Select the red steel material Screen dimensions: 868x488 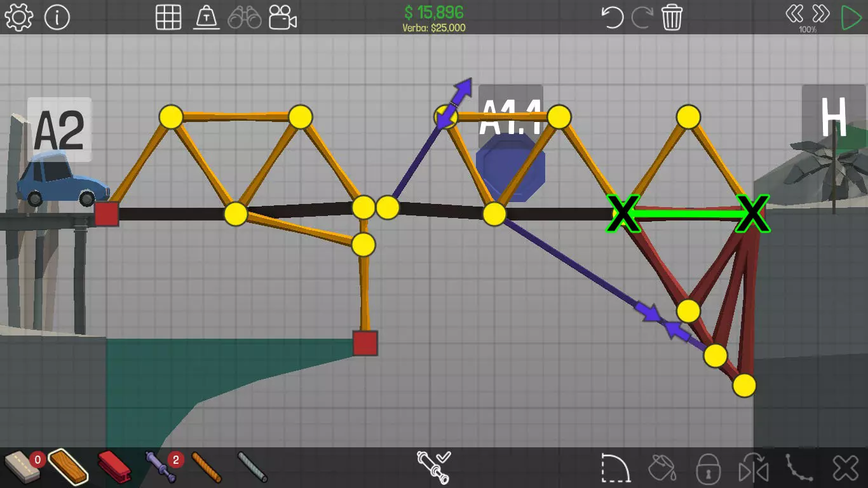[115, 468]
